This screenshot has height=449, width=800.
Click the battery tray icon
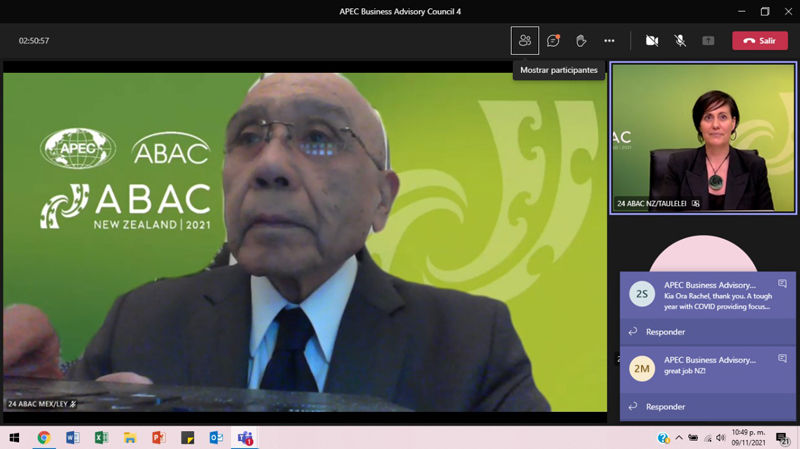[693, 438]
